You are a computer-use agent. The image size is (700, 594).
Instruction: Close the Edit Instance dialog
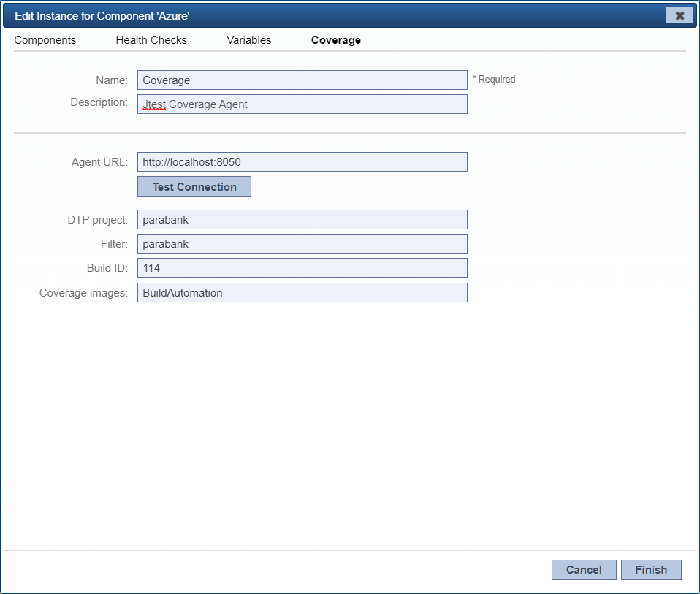[x=679, y=15]
